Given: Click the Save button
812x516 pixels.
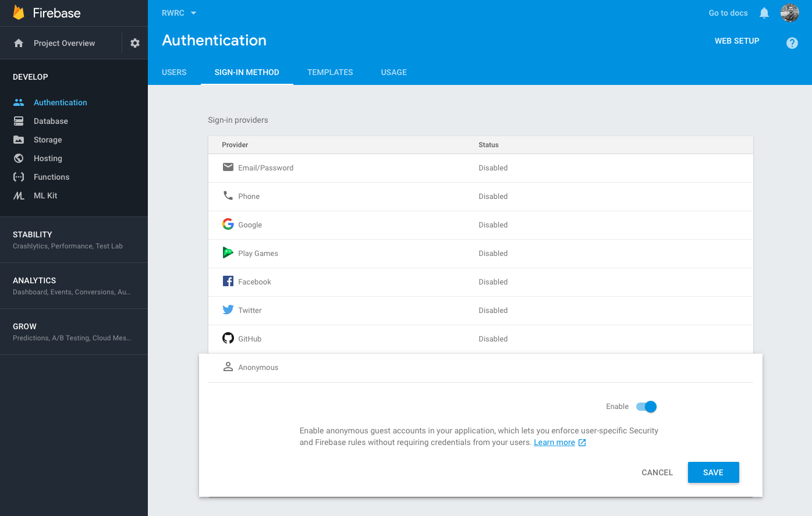Looking at the screenshot, I should tap(713, 472).
